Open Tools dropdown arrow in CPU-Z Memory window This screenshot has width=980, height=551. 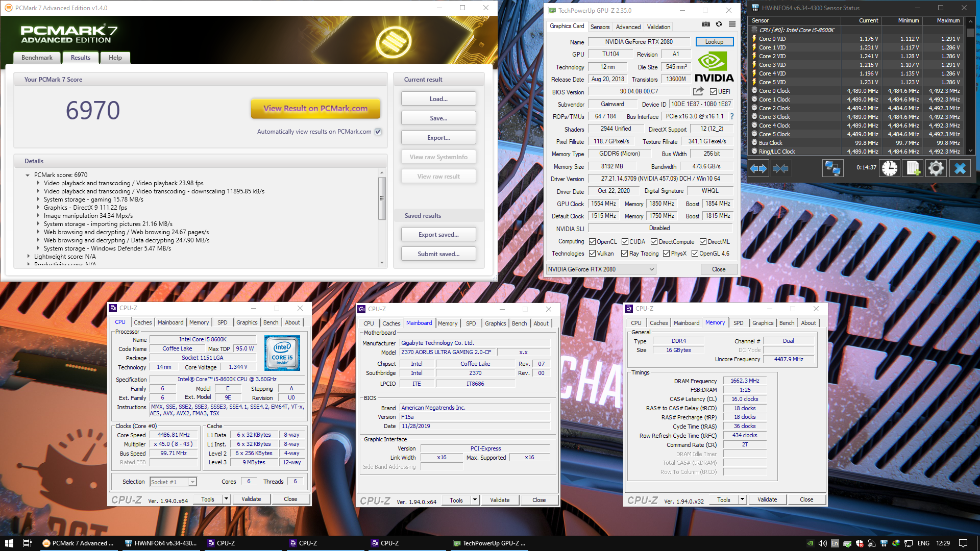[742, 500]
